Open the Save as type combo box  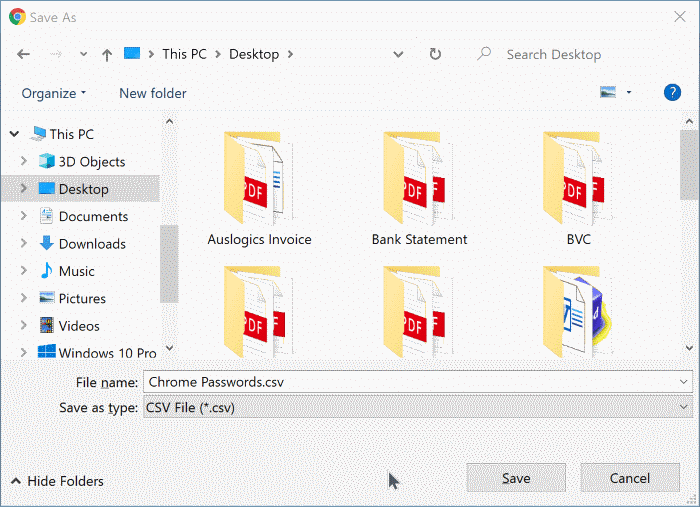(x=418, y=407)
